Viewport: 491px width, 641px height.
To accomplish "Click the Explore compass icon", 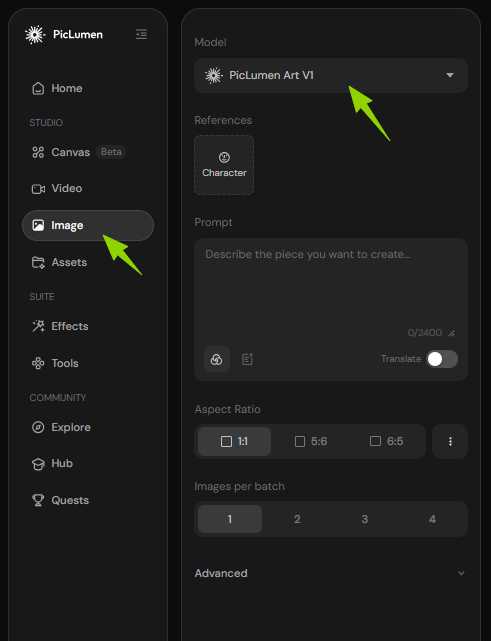I will 38,427.
